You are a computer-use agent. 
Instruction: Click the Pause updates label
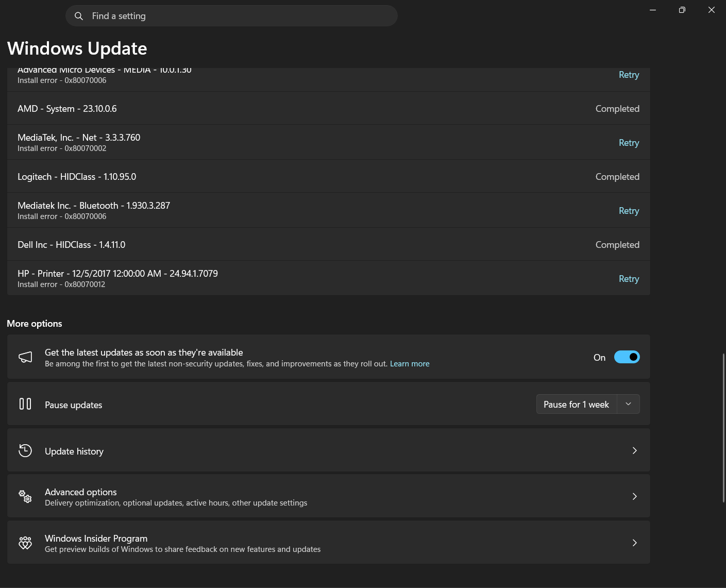[x=74, y=405]
